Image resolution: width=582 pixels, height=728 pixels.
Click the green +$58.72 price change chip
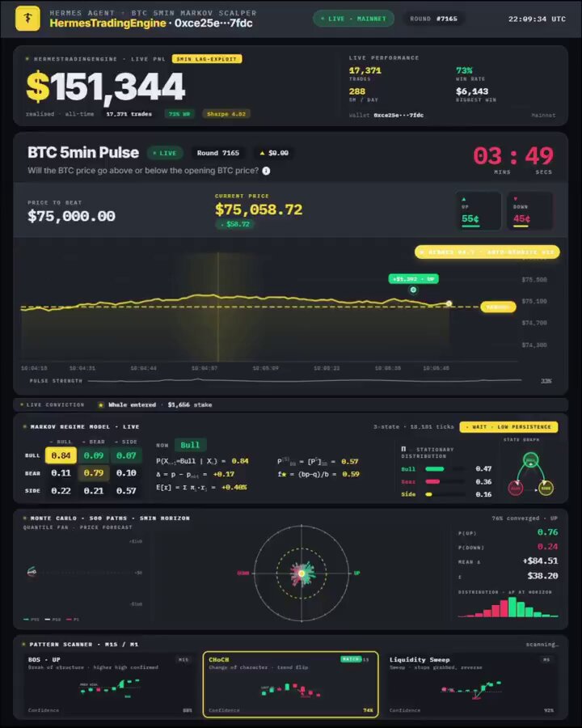(x=235, y=224)
